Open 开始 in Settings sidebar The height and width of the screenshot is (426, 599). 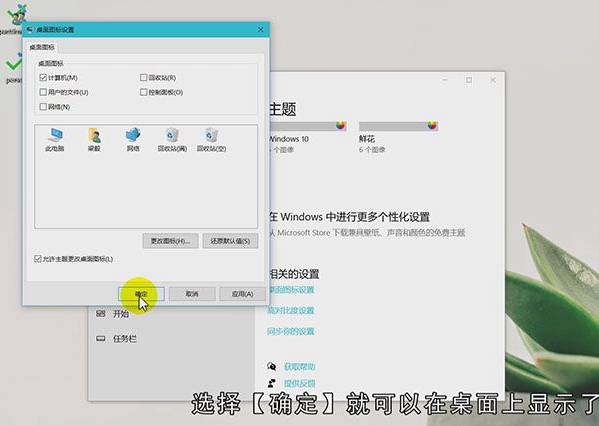tap(121, 314)
